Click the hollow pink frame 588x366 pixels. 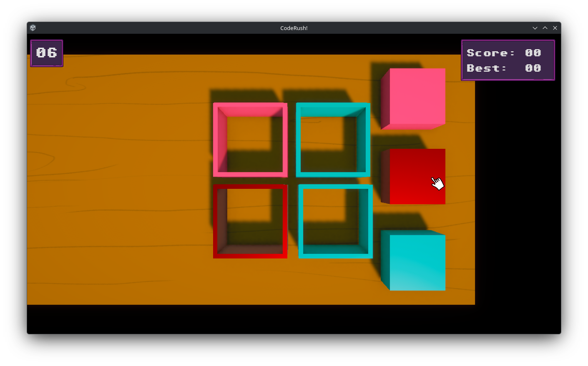coord(250,140)
